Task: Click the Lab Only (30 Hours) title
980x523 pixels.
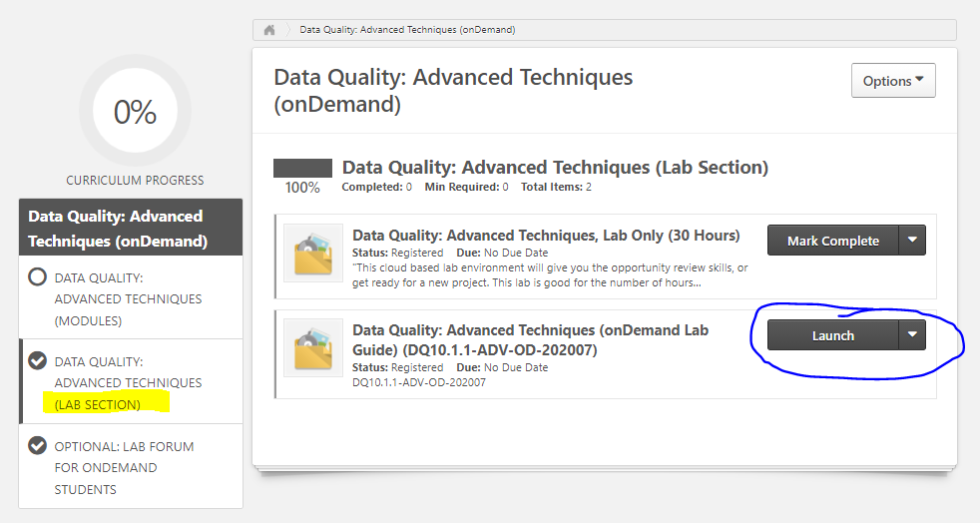Action: coord(546,236)
